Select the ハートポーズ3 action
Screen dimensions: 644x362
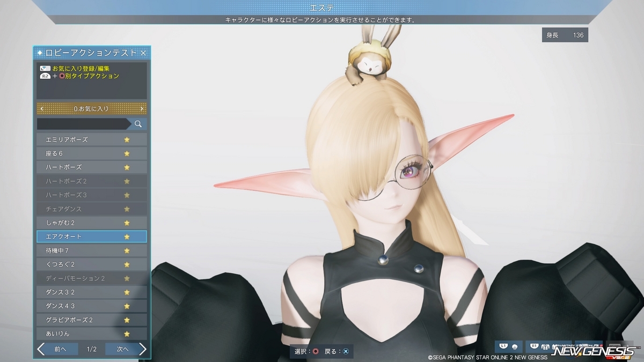coord(91,195)
